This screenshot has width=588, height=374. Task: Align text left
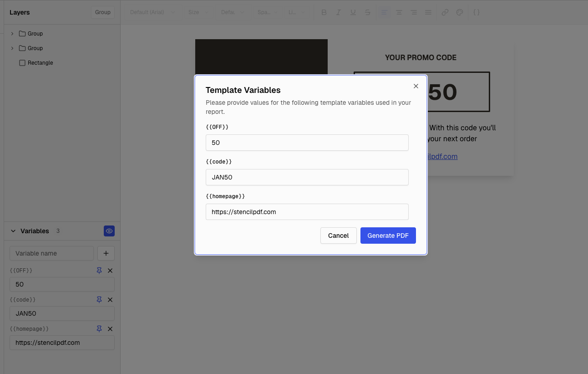(x=385, y=12)
